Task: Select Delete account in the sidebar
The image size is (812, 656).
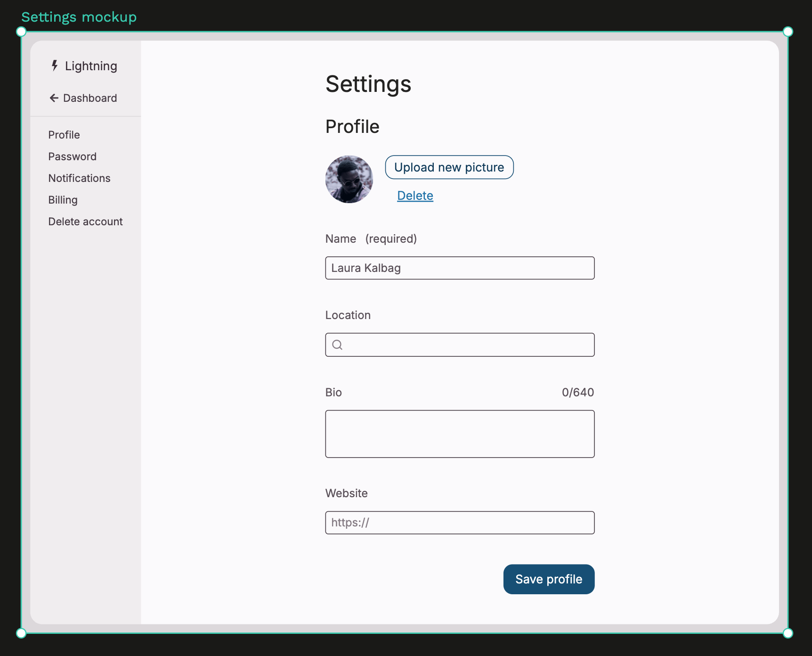Action: coord(85,221)
